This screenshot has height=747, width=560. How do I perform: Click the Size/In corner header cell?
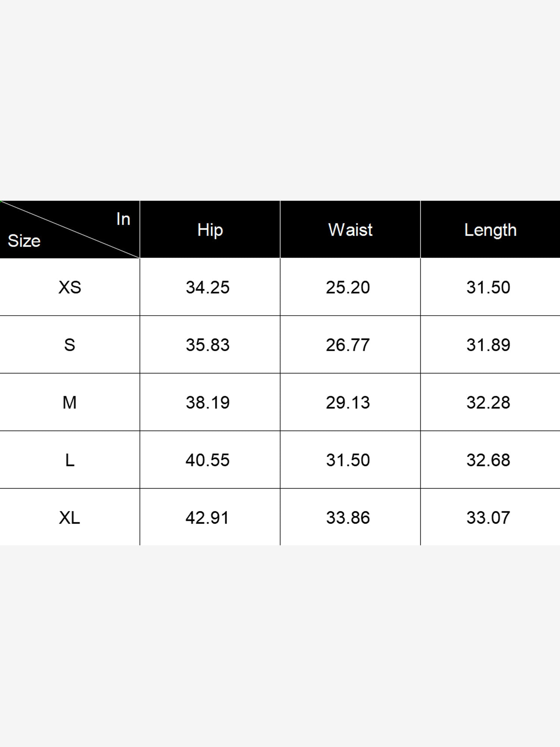70,230
